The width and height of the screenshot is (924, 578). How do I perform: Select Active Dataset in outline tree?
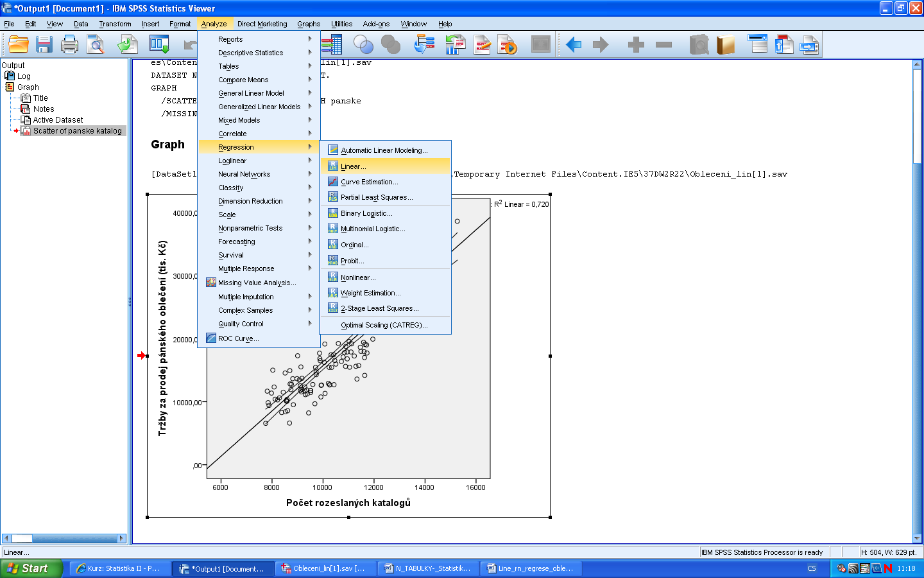point(58,120)
